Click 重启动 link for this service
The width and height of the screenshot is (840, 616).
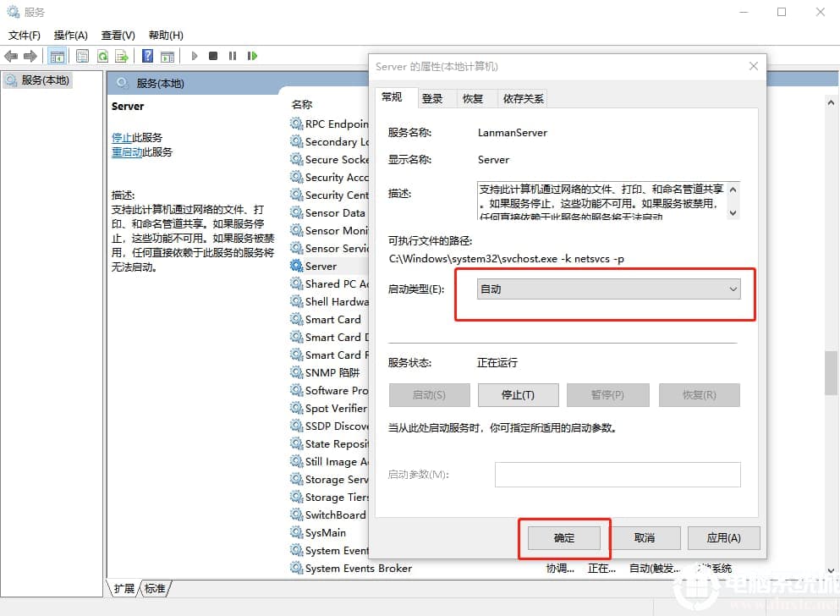(126, 152)
